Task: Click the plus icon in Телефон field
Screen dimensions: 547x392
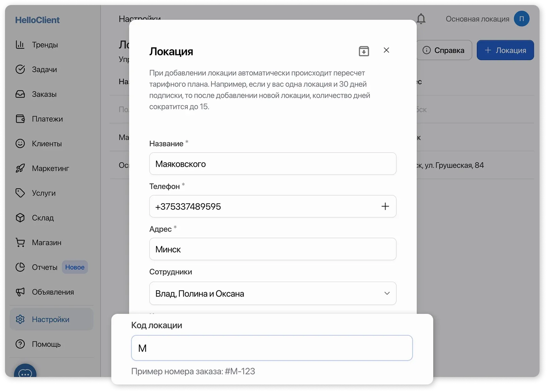Action: coord(385,206)
